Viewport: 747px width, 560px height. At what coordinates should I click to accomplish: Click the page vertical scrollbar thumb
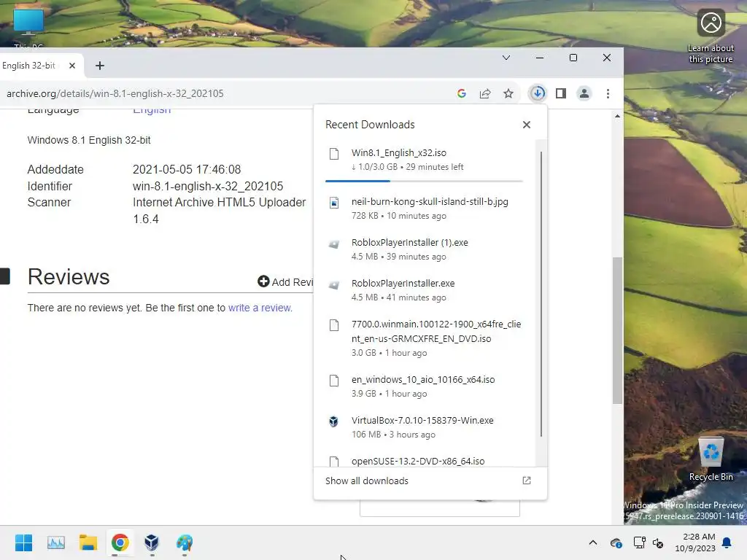(x=617, y=330)
